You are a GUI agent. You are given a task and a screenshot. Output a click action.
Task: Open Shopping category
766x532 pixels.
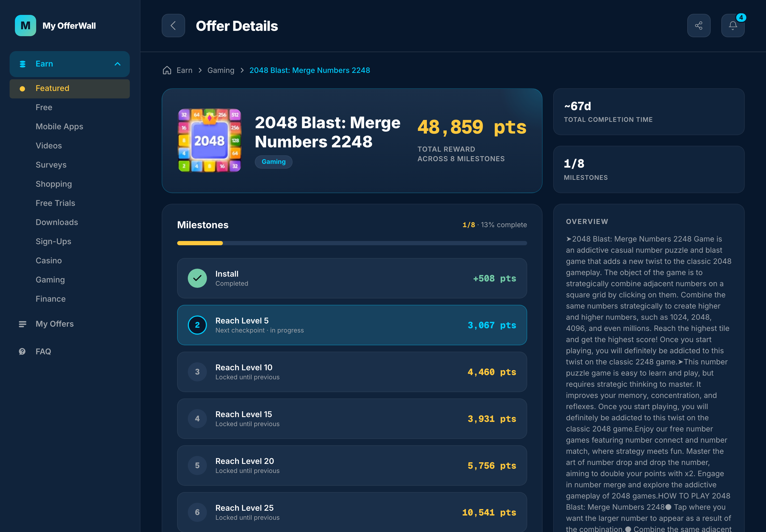tap(54, 184)
